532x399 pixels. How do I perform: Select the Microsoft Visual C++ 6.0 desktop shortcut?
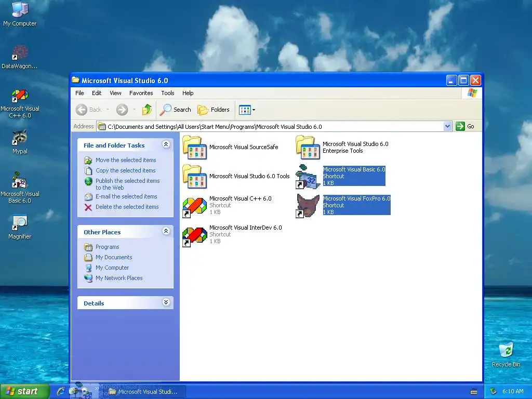pyautogui.click(x=20, y=103)
